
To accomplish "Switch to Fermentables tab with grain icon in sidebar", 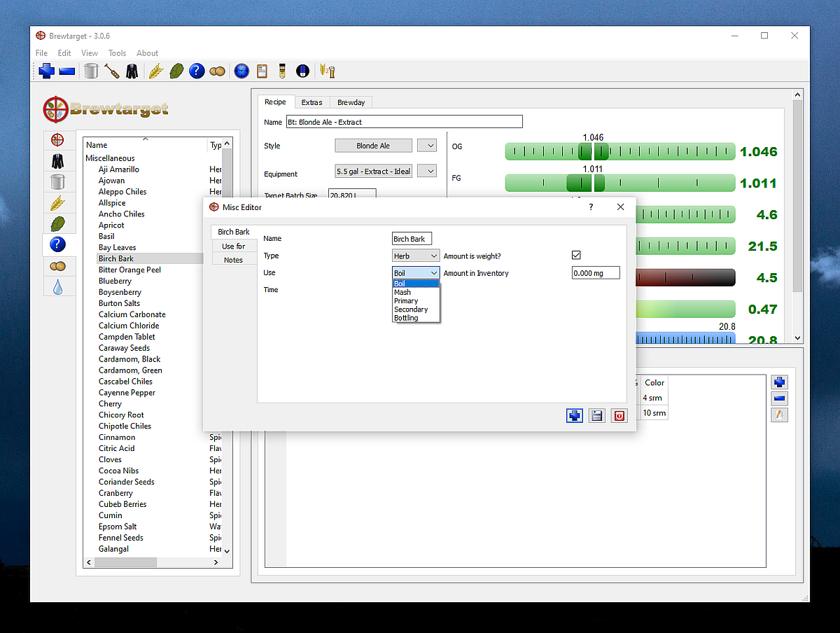I will click(x=57, y=203).
